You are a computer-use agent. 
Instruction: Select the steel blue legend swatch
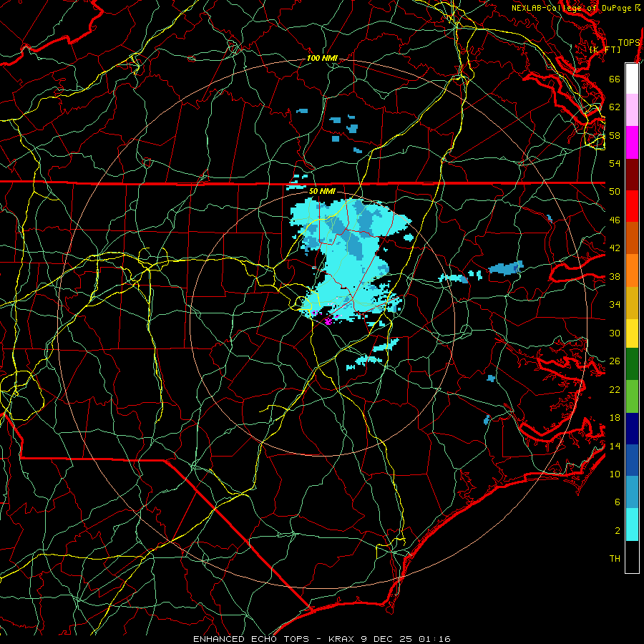coord(632,492)
